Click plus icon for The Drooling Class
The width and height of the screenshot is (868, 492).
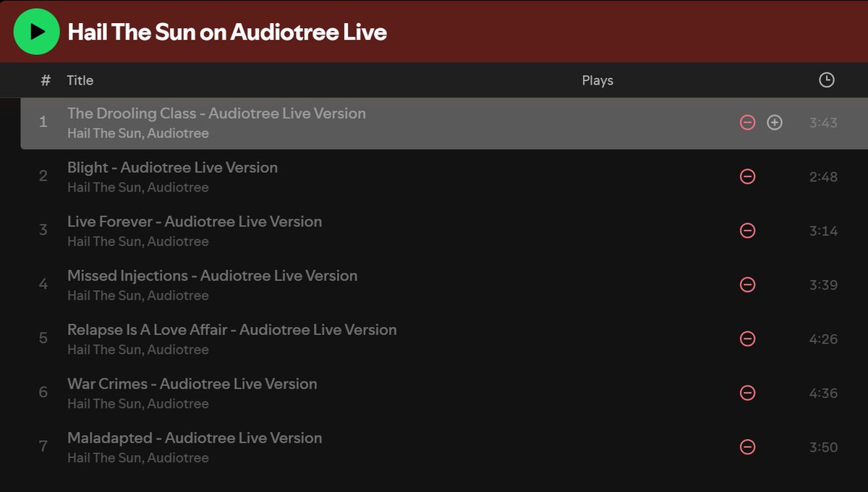coord(775,122)
